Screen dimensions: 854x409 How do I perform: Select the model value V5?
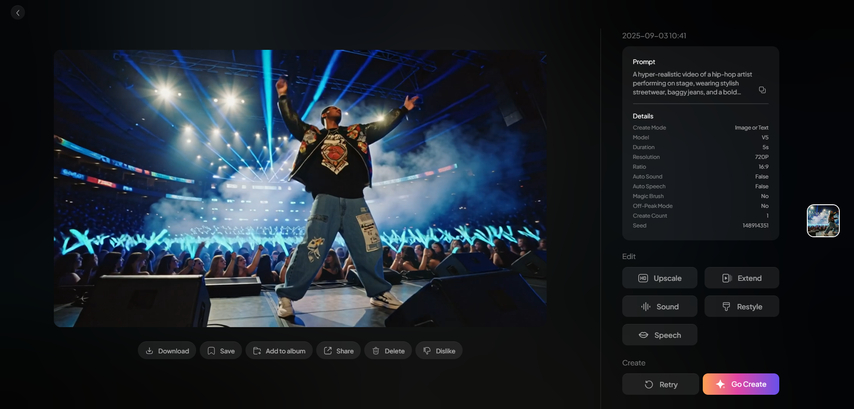tap(765, 137)
